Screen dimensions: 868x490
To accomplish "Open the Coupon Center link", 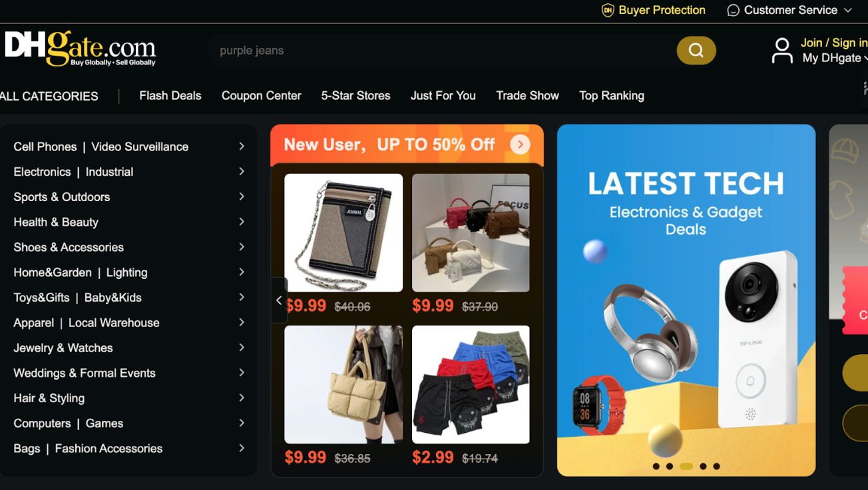I will (x=262, y=96).
